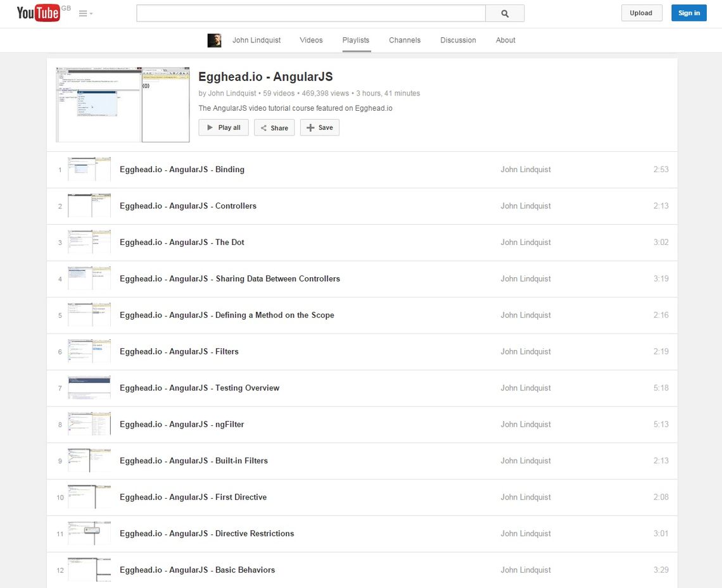Click John Lindquist author link in playlist header
722x588 pixels.
(x=232, y=94)
